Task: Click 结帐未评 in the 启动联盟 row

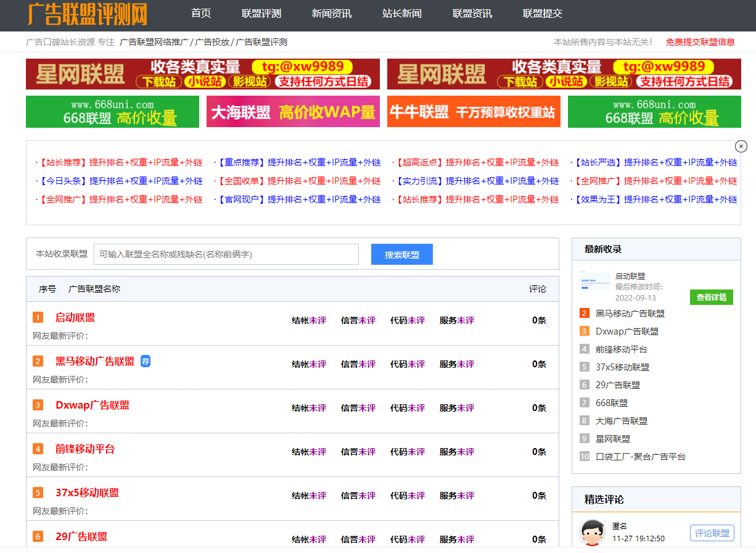Action: [x=309, y=320]
